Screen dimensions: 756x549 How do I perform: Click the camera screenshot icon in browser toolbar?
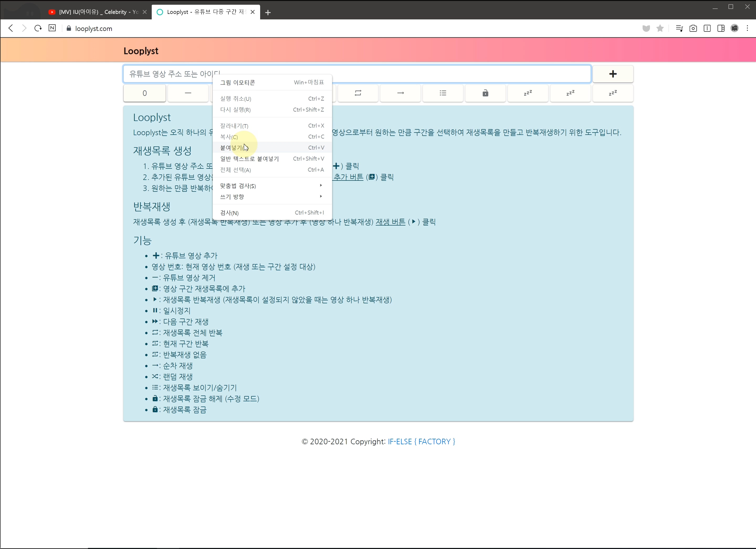click(x=693, y=28)
